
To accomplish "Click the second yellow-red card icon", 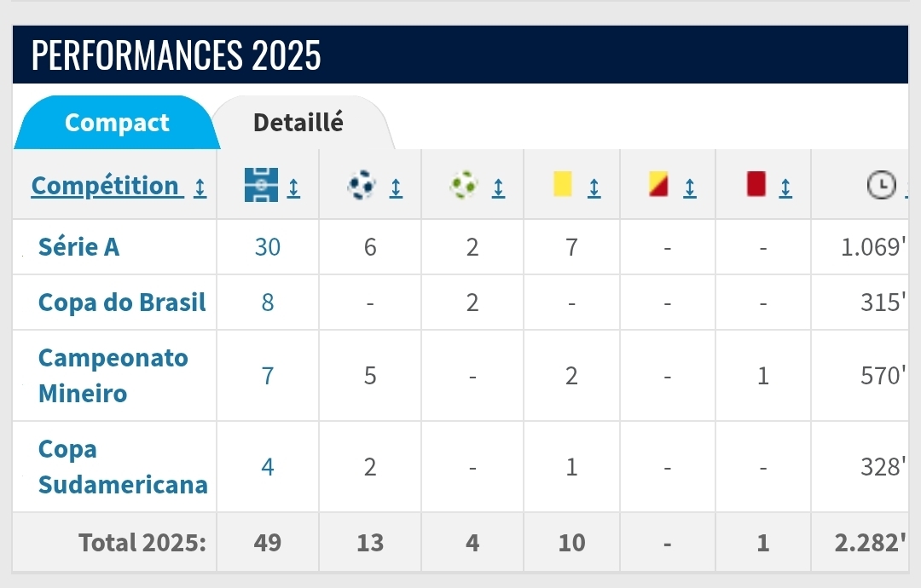I will click(658, 184).
